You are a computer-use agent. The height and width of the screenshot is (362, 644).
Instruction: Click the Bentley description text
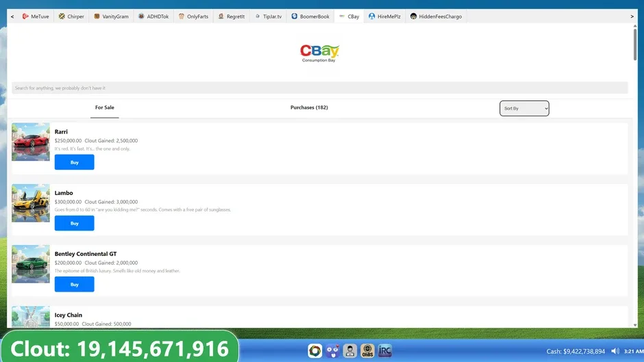[x=117, y=271]
